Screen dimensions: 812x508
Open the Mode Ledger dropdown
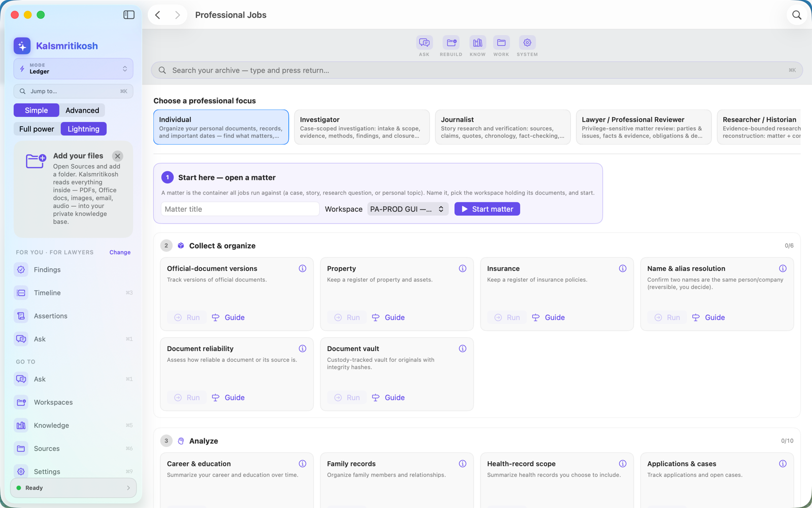pos(74,69)
